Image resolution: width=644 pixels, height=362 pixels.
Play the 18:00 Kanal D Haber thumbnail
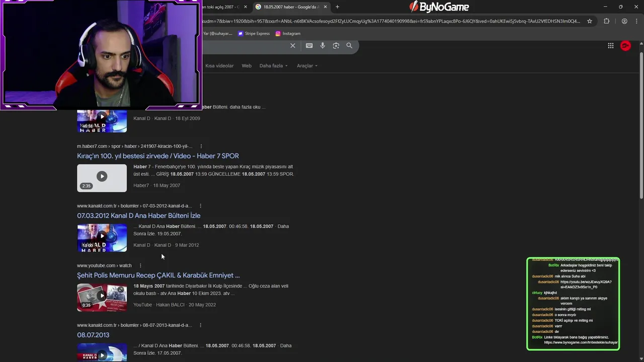(102, 237)
